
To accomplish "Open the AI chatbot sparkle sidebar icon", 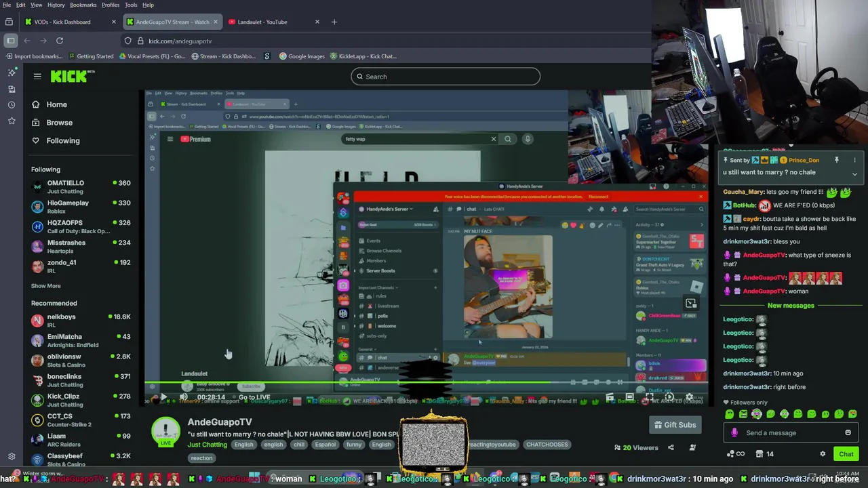I will coord(12,73).
